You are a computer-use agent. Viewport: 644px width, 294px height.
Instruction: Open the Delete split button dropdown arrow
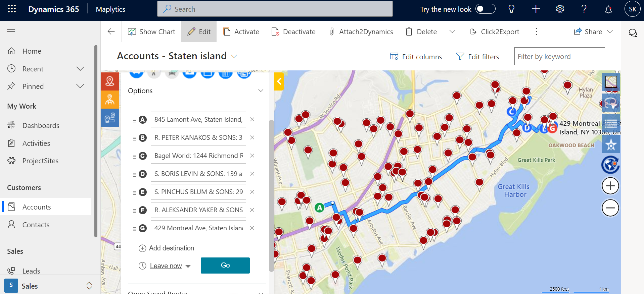[x=452, y=32]
